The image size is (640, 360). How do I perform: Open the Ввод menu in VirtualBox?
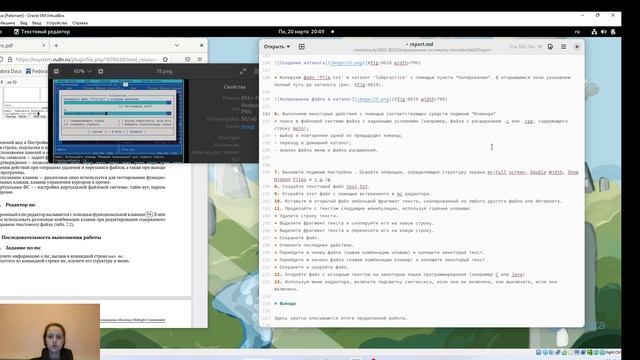point(36,23)
